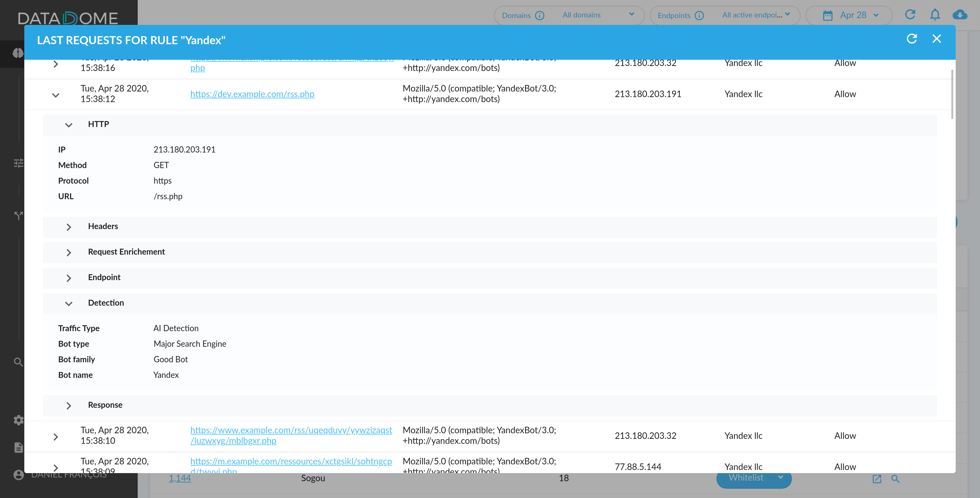
Task: Click the Endpoints info icon
Action: pos(699,16)
